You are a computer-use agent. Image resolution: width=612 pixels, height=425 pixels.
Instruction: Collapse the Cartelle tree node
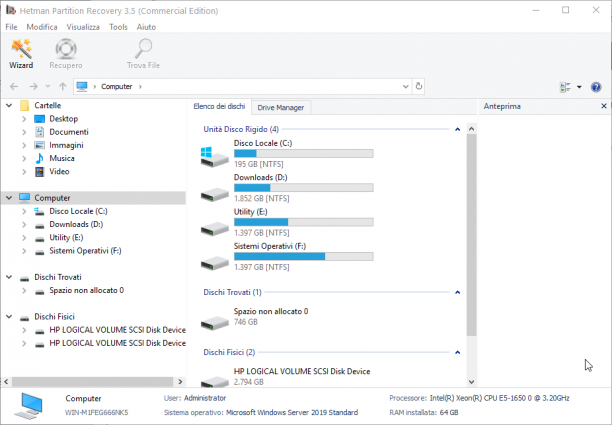point(9,105)
